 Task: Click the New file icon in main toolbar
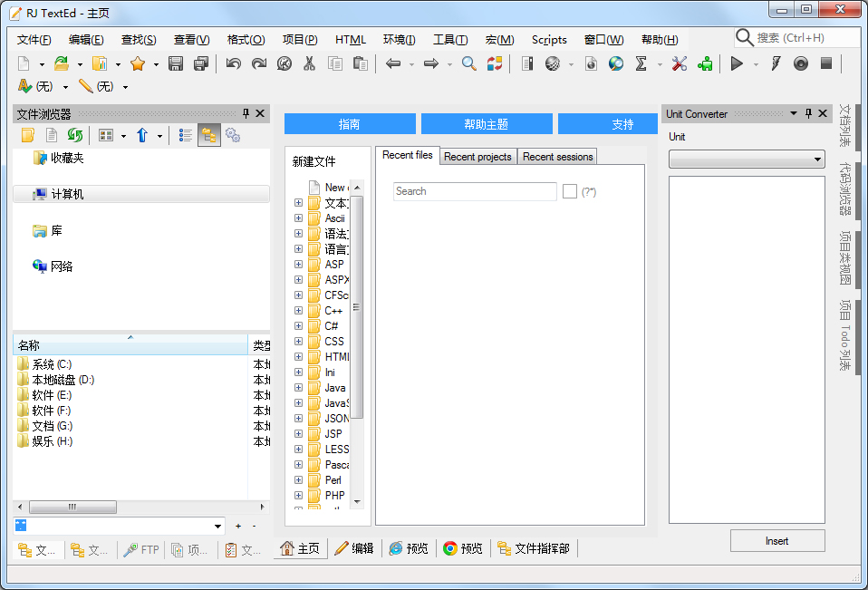24,63
